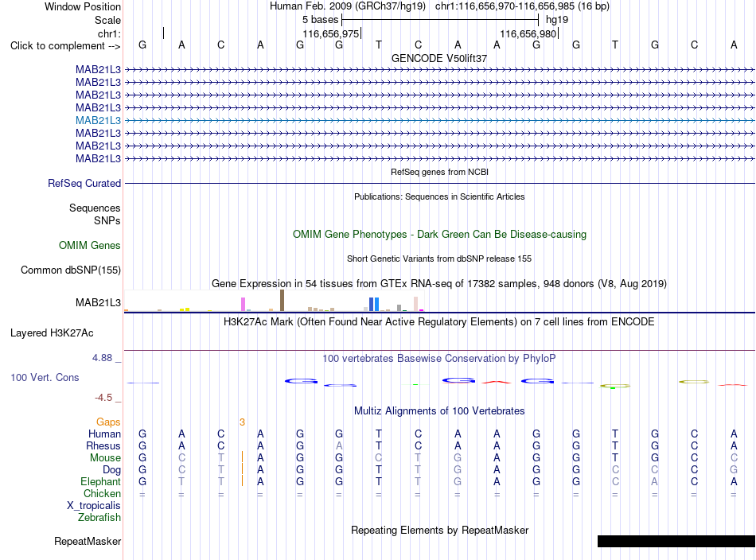Click the black RepeatMasker element block

(x=676, y=541)
